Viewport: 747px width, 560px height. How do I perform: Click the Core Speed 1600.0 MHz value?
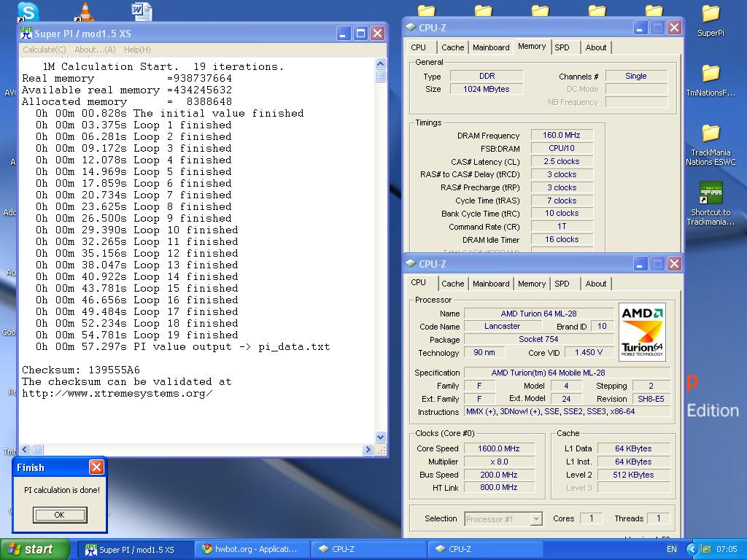tap(499, 448)
